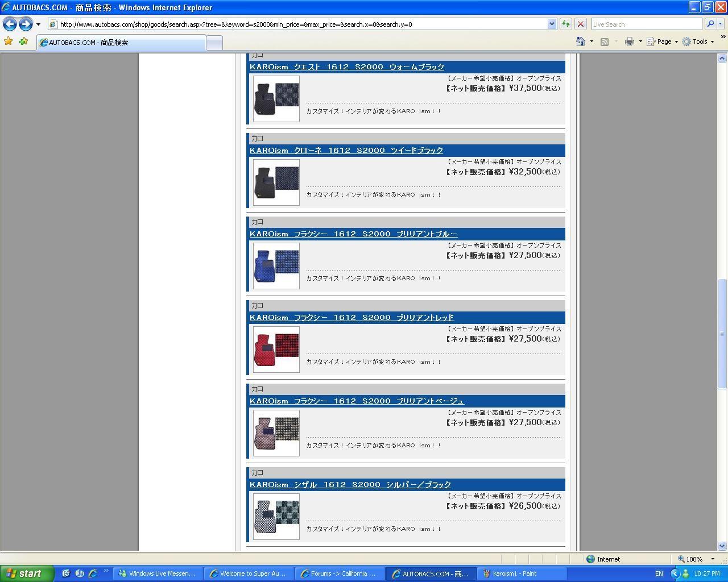Open the KAROism フラクシー ブリリアントブルー product link

(x=353, y=234)
